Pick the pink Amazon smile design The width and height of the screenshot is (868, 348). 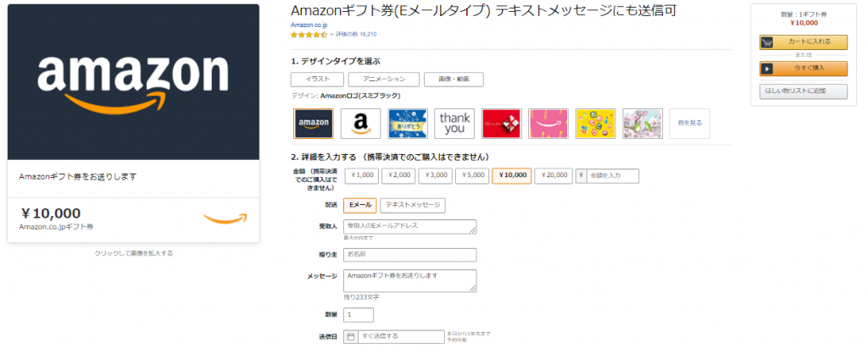click(x=548, y=124)
